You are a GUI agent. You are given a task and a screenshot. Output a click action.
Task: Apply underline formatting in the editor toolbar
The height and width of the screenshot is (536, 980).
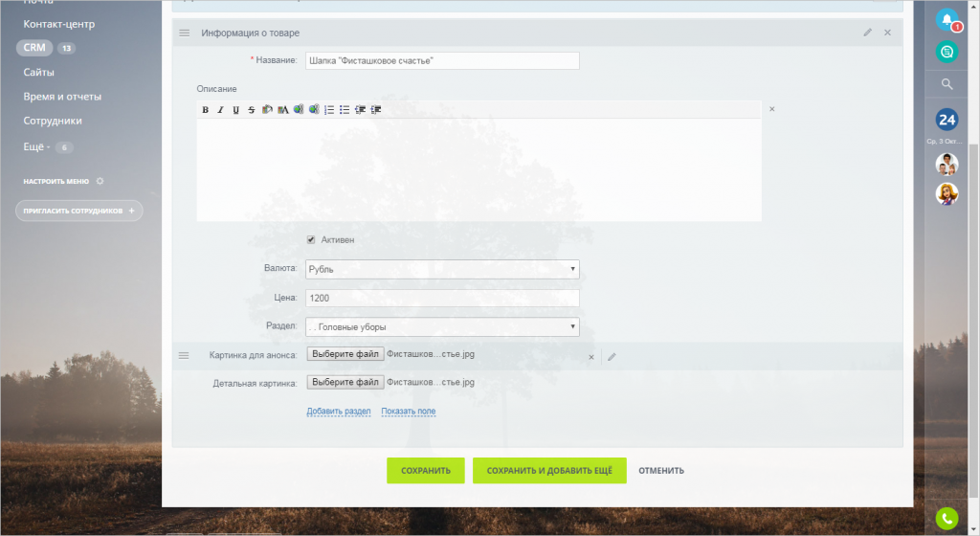235,110
